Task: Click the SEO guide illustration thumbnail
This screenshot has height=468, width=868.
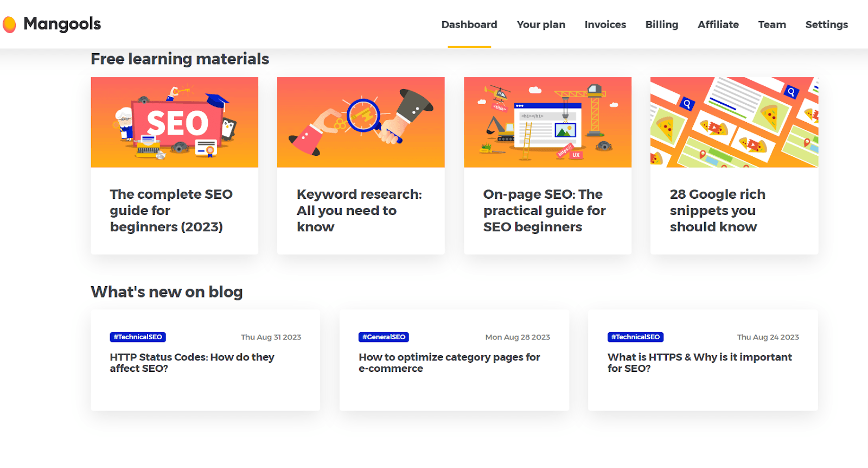Action: [x=174, y=122]
